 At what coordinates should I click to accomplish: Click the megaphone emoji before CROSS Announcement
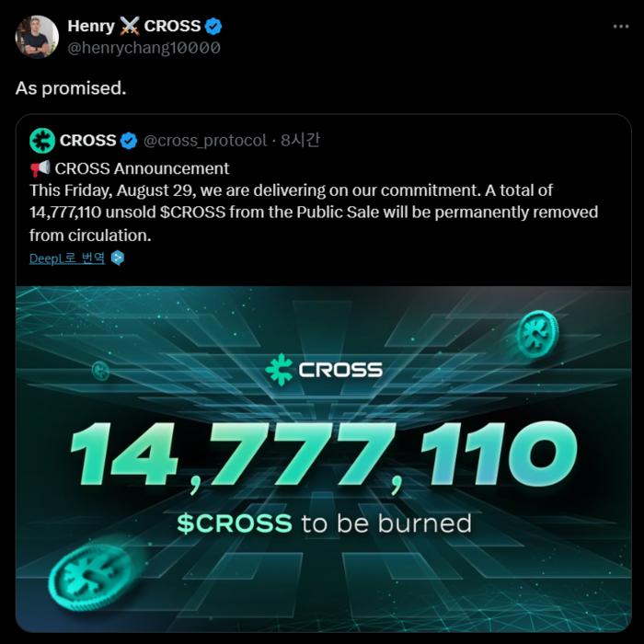point(40,168)
